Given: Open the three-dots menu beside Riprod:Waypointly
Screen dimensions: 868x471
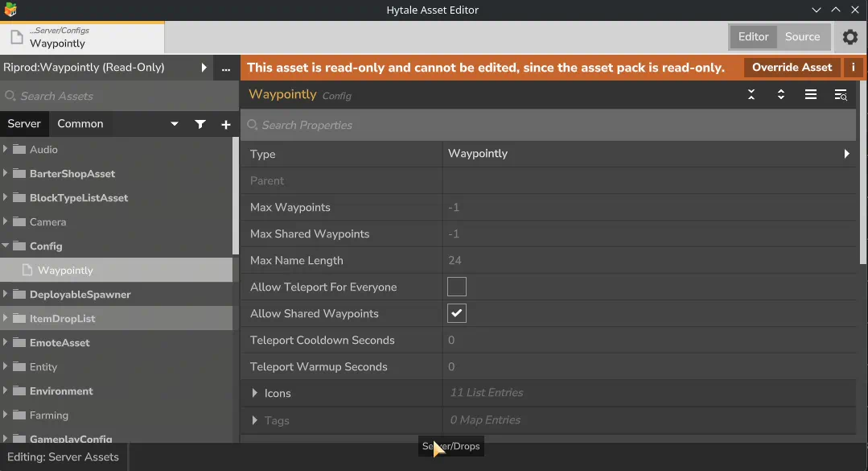Looking at the screenshot, I should [226, 68].
